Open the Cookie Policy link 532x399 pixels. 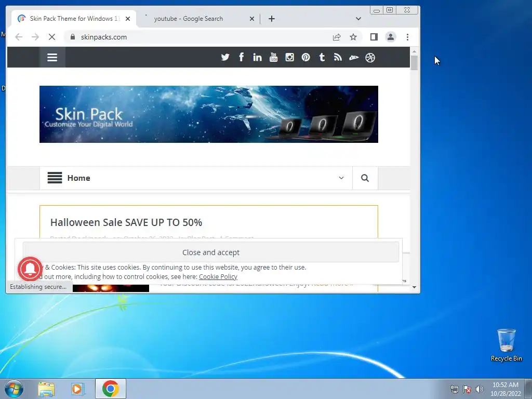tap(218, 276)
